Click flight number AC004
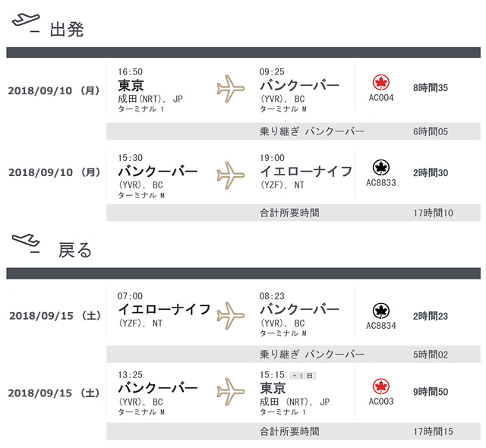Viewport: 486px width, 448px height. tap(381, 98)
